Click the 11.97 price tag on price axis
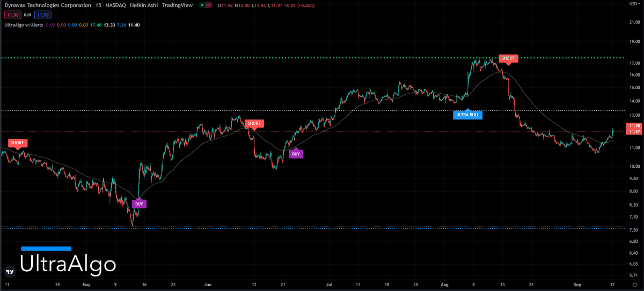 pos(634,132)
